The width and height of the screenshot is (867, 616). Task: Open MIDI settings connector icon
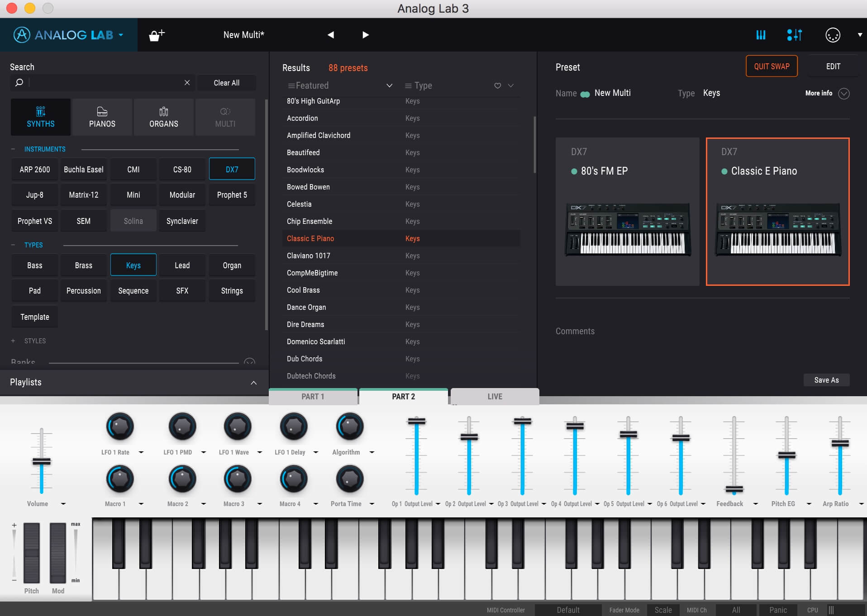pos(833,35)
